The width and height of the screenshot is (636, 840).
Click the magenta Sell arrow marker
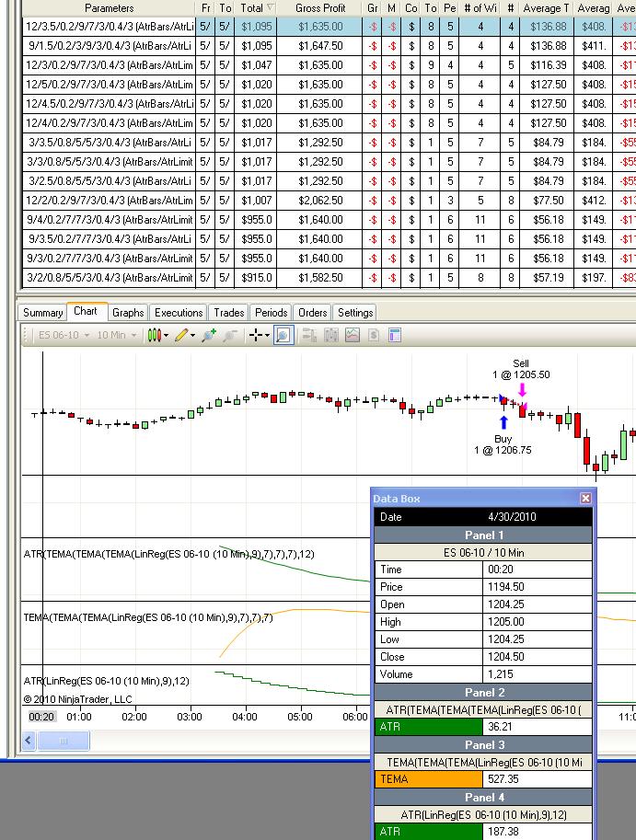(x=522, y=389)
